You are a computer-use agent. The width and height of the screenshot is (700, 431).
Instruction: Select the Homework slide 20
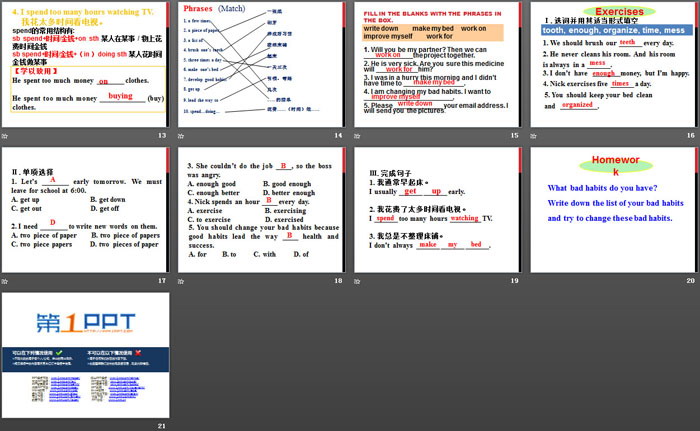612,210
